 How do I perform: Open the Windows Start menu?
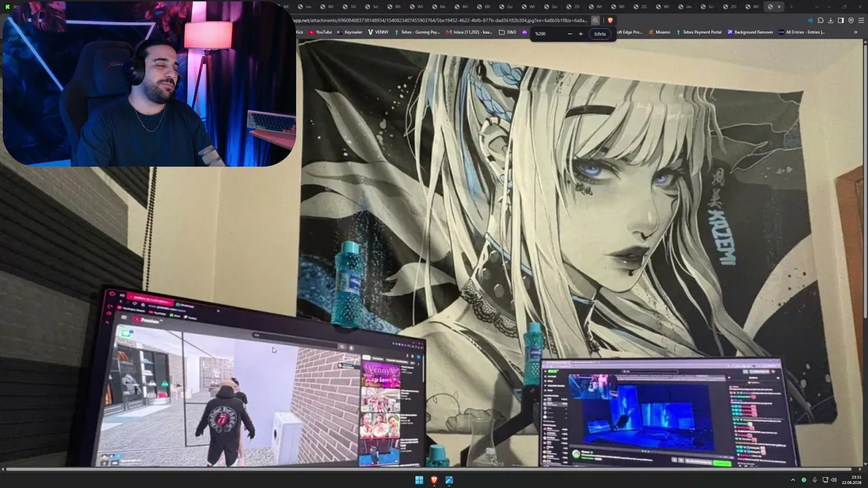[x=419, y=481]
